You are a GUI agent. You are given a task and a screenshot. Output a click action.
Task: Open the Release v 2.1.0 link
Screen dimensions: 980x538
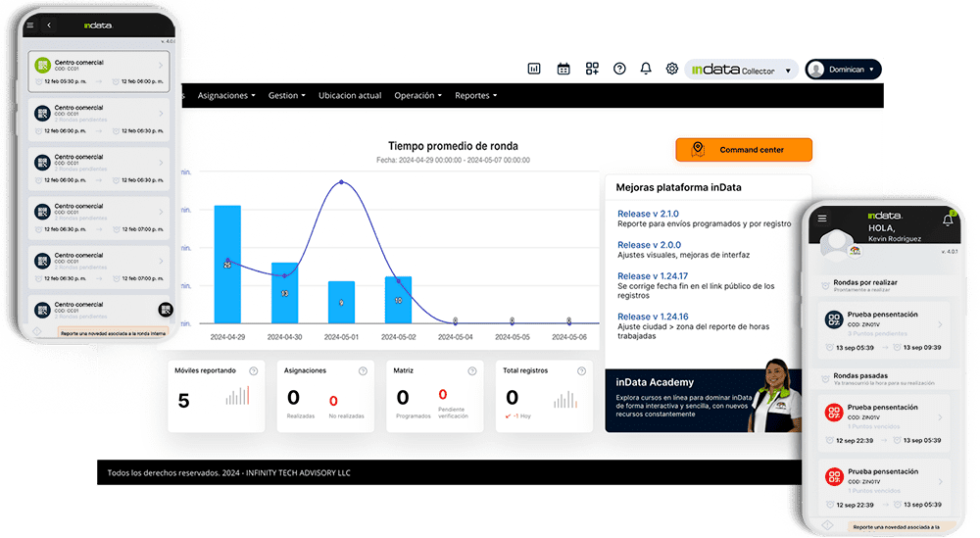(648, 213)
